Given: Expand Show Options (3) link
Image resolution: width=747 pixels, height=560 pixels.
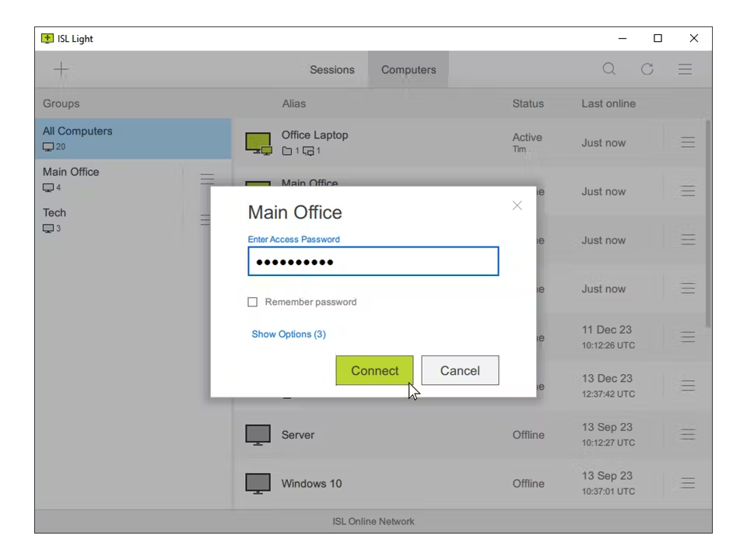Looking at the screenshot, I should (x=289, y=334).
